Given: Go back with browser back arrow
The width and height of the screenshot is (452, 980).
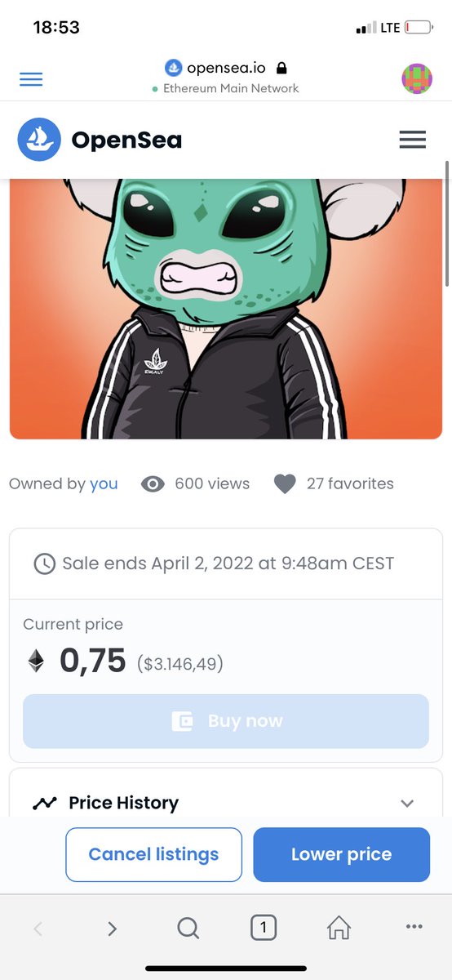Looking at the screenshot, I should pos(38,928).
